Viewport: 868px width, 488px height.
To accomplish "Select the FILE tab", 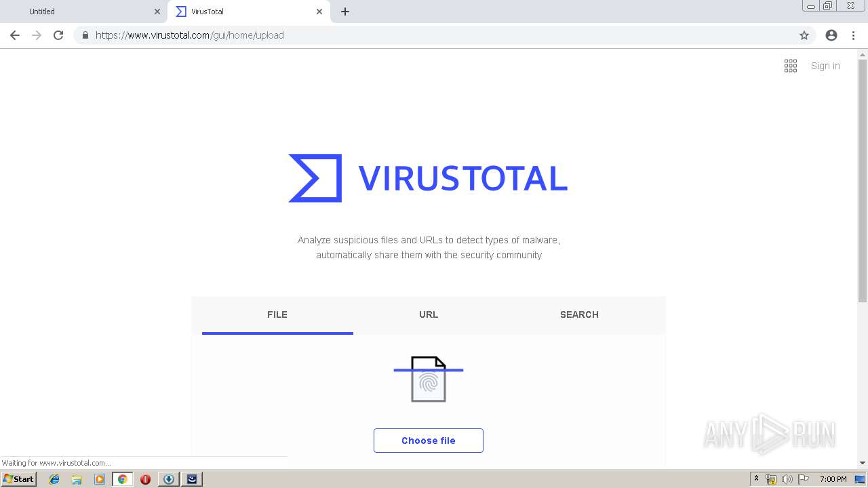I will pyautogui.click(x=277, y=314).
